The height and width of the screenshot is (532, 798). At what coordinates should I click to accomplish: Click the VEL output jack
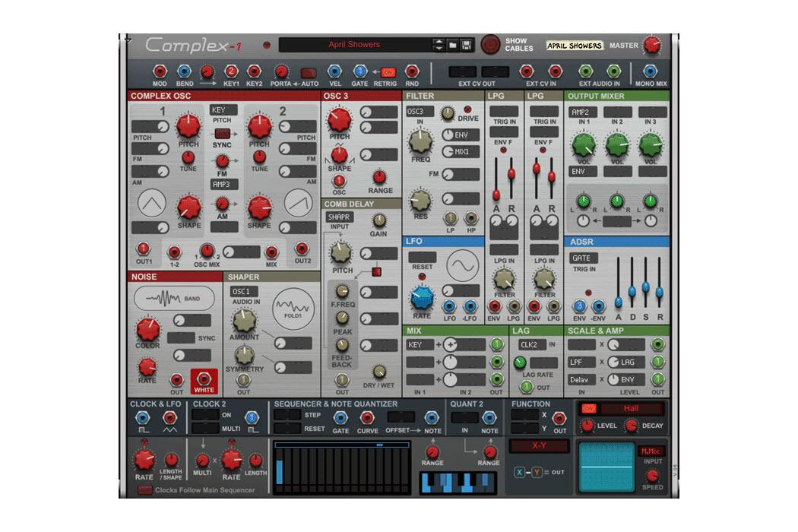(335, 71)
